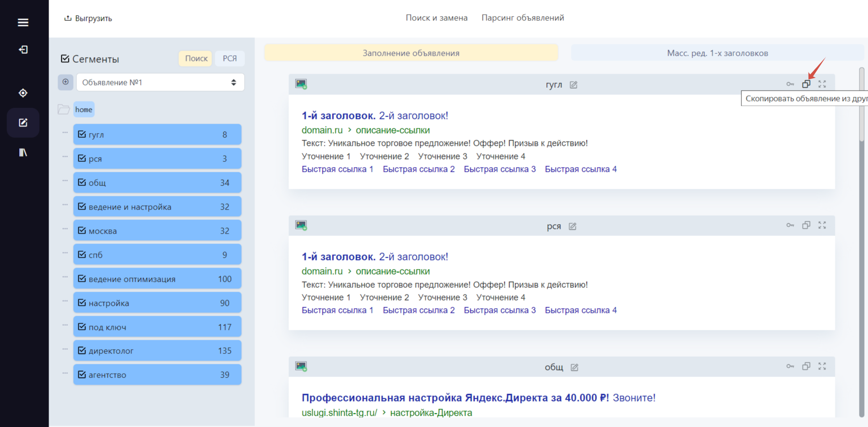Screen dimensions: 868x427
Task: Select the edit pencil sidebar icon
Action: 23,123
